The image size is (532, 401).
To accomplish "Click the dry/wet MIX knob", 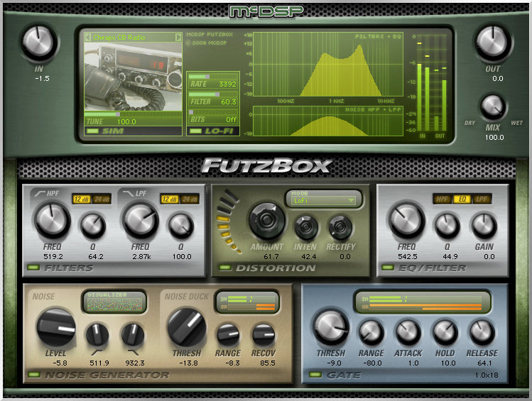I will click(x=493, y=106).
